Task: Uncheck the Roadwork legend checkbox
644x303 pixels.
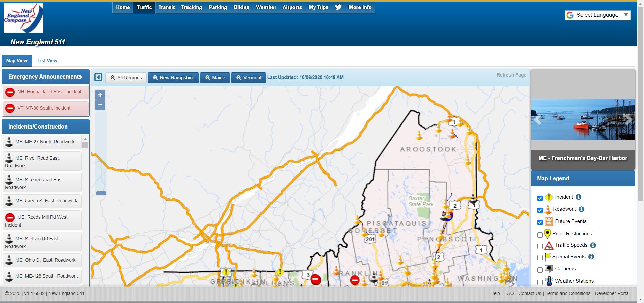Action: coord(540,210)
